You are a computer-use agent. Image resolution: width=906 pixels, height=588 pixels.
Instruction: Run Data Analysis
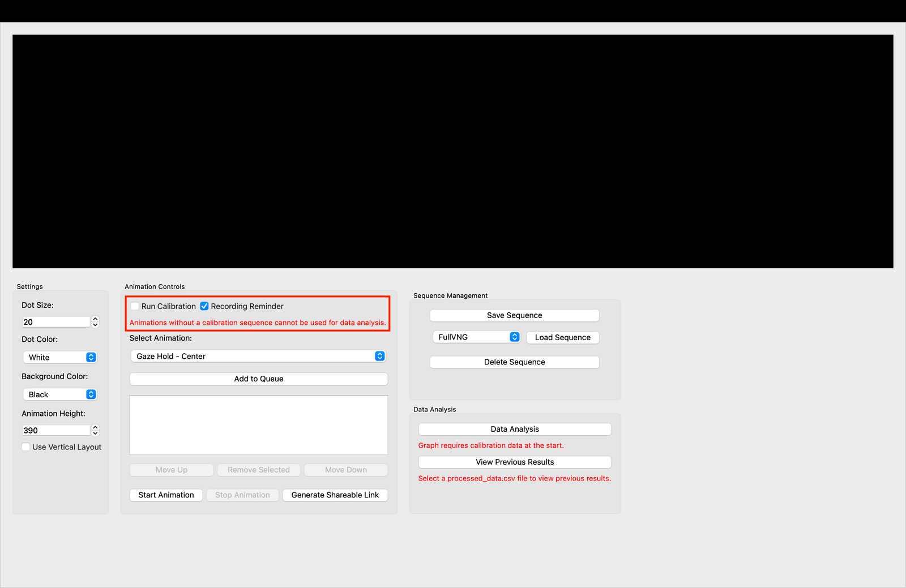point(514,429)
